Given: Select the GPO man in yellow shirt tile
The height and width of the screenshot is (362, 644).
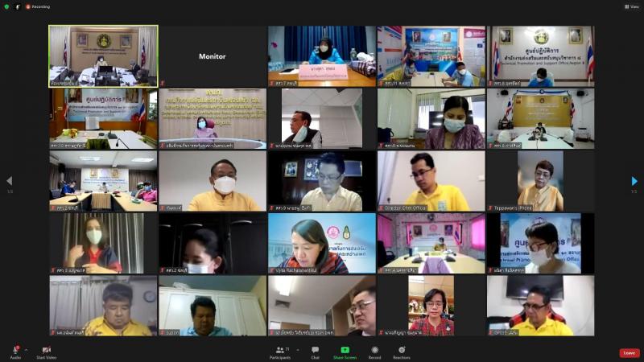Looking at the screenshot, I should (540, 306).
